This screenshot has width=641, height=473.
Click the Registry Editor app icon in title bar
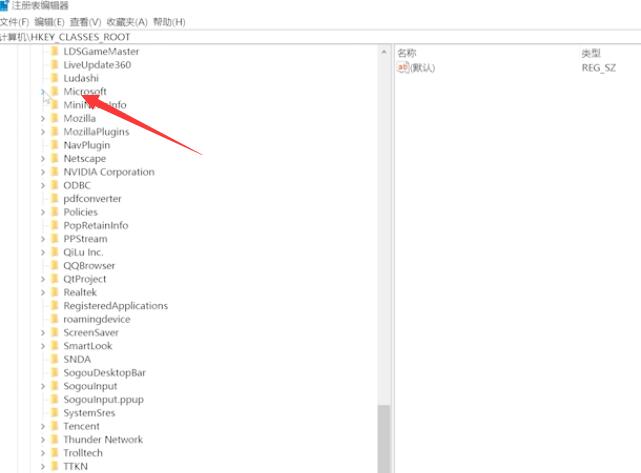[x=4, y=6]
